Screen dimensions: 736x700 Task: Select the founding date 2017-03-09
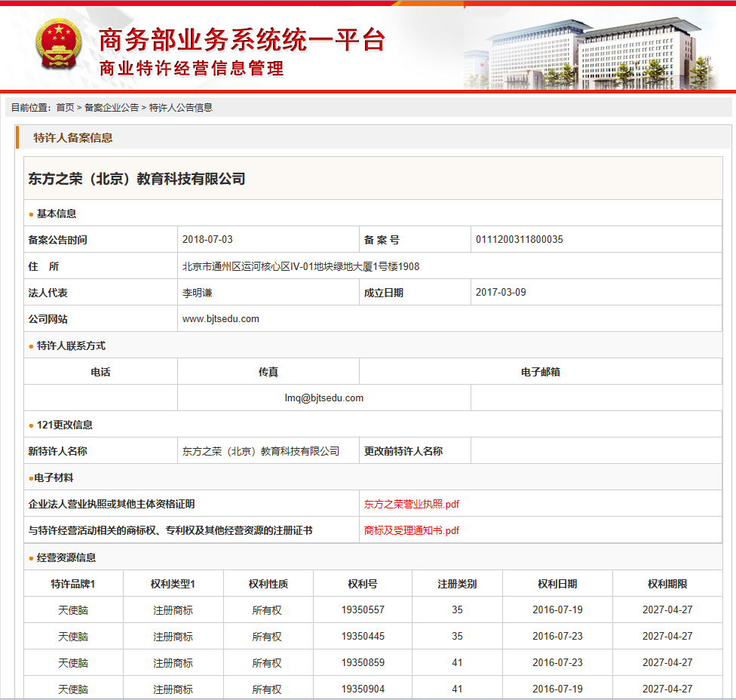[501, 292]
